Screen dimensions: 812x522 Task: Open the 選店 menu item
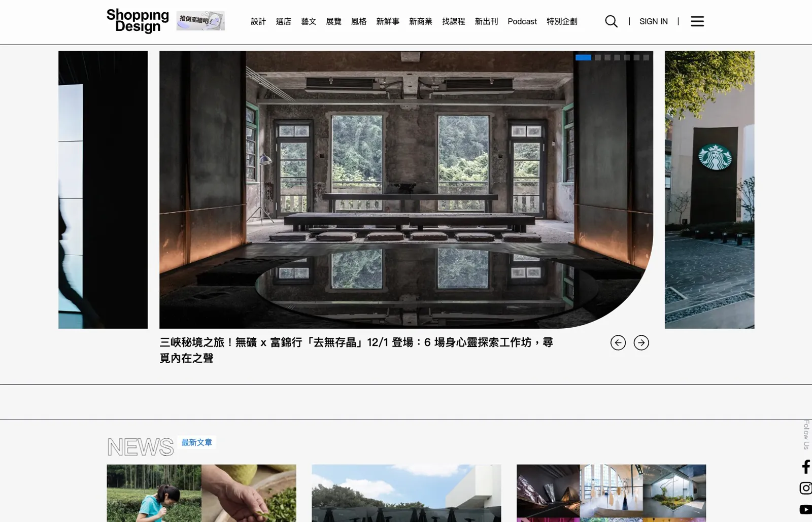[284, 21]
